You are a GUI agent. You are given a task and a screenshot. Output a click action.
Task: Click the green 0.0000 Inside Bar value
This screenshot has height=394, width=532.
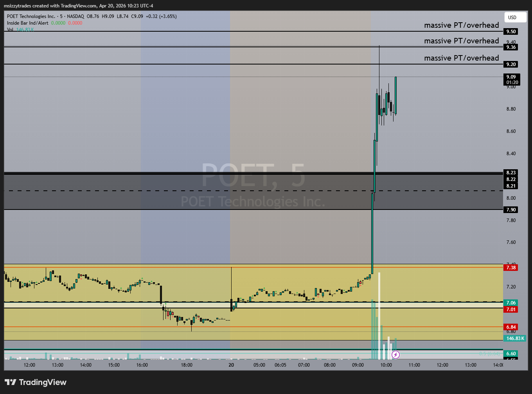click(58, 23)
